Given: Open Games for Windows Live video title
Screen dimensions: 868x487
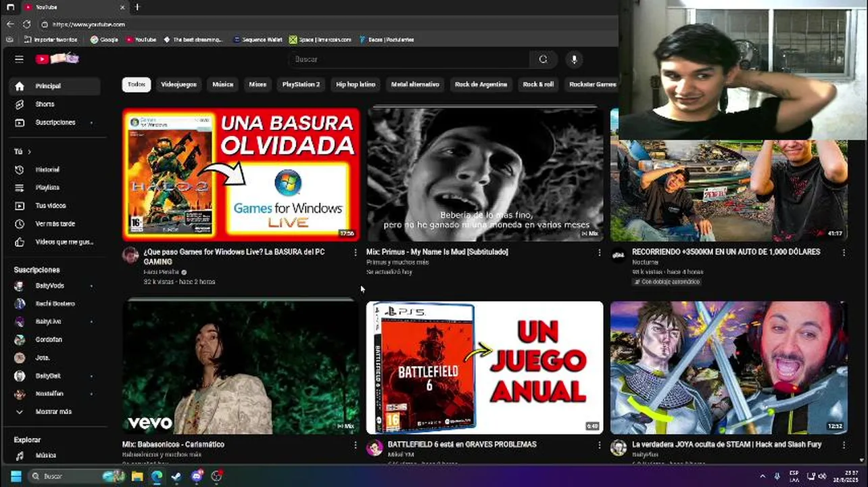Looking at the screenshot, I should [234, 256].
